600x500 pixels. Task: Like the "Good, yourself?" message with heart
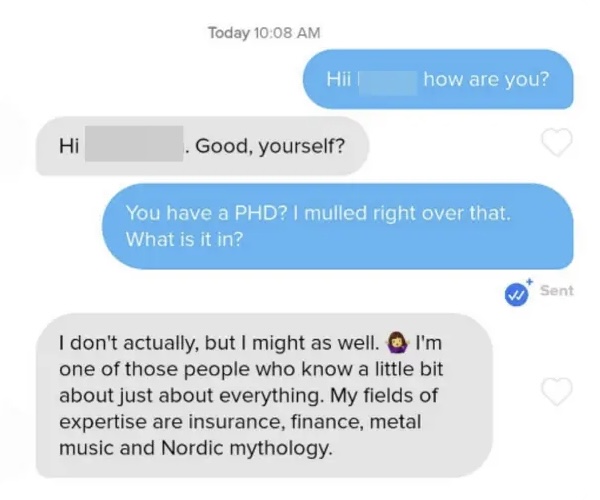[x=557, y=142]
